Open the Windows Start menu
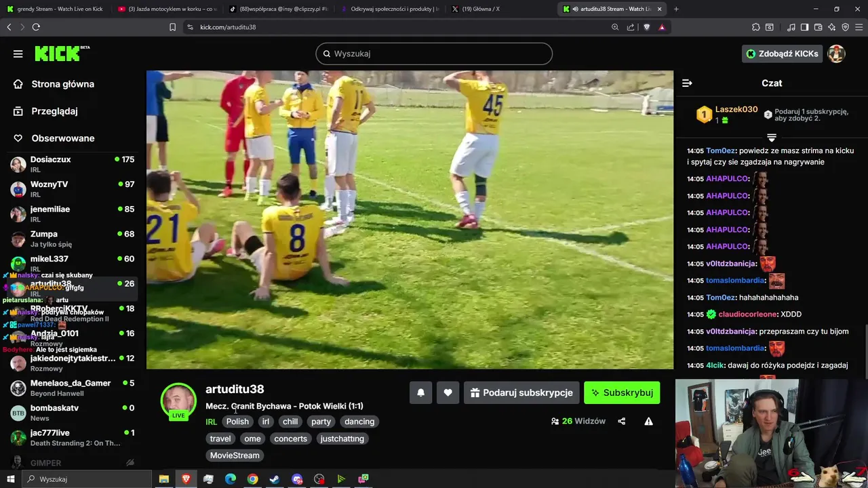This screenshot has width=868, height=488. [x=11, y=479]
